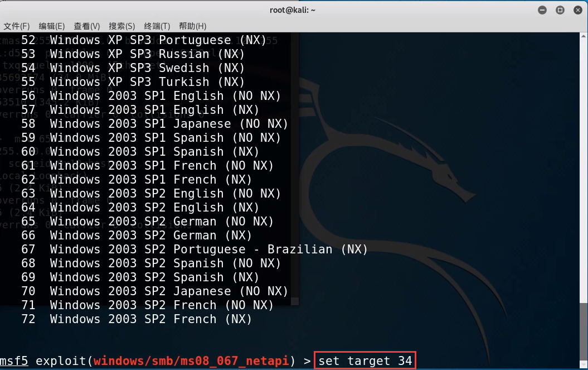The image size is (588, 370).
Task: Click line 61 Windows 2003 SP1 French (NO NX)
Action: pos(147,165)
